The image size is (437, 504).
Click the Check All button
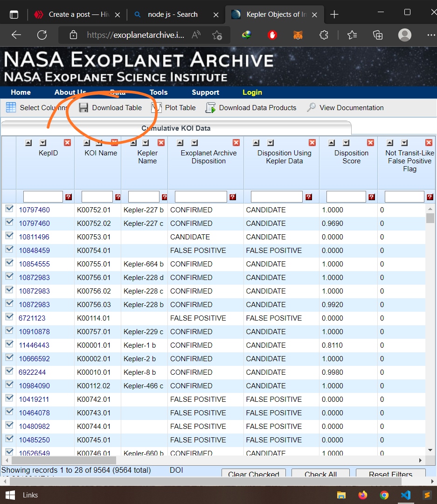pyautogui.click(x=321, y=473)
